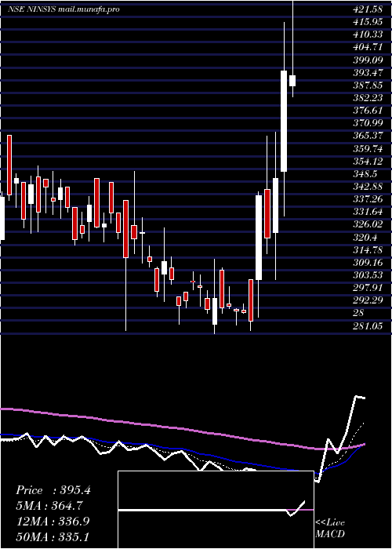This screenshot has width=392, height=549.
Task: Select the 393.47 price axis label
Action: (368, 73)
